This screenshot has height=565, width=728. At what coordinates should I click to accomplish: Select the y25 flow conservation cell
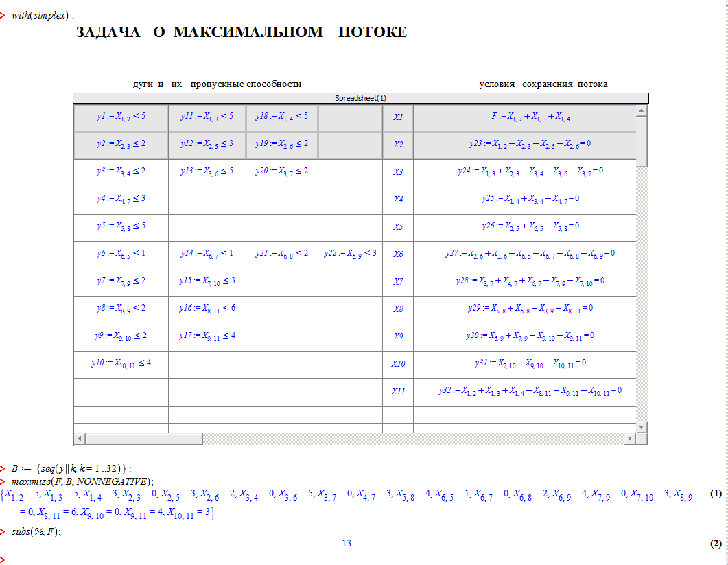point(525,200)
